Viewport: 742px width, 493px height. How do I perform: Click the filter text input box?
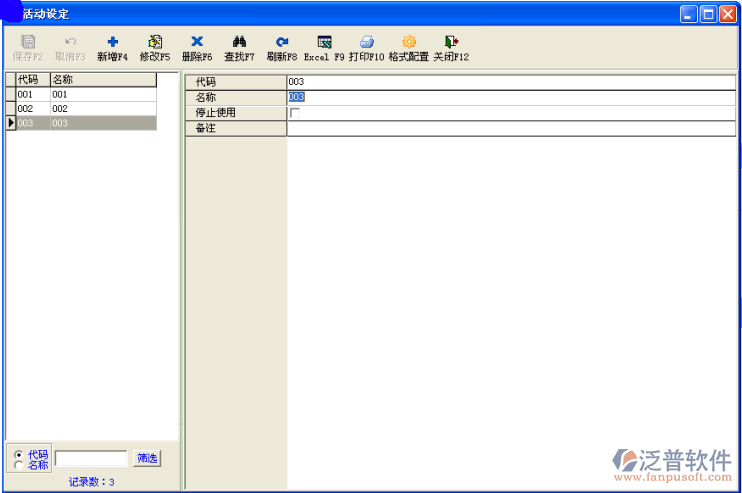91,458
